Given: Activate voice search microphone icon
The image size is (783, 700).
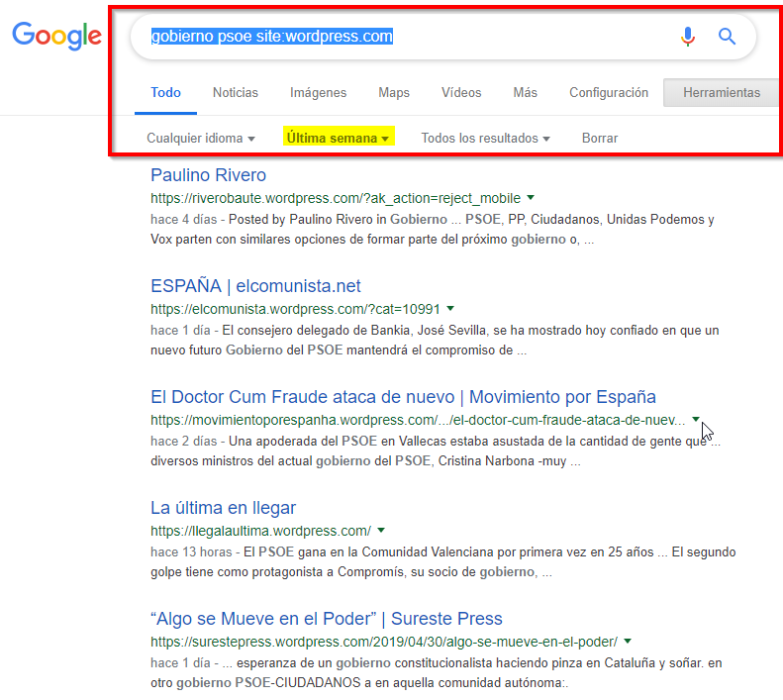Looking at the screenshot, I should pos(688,37).
